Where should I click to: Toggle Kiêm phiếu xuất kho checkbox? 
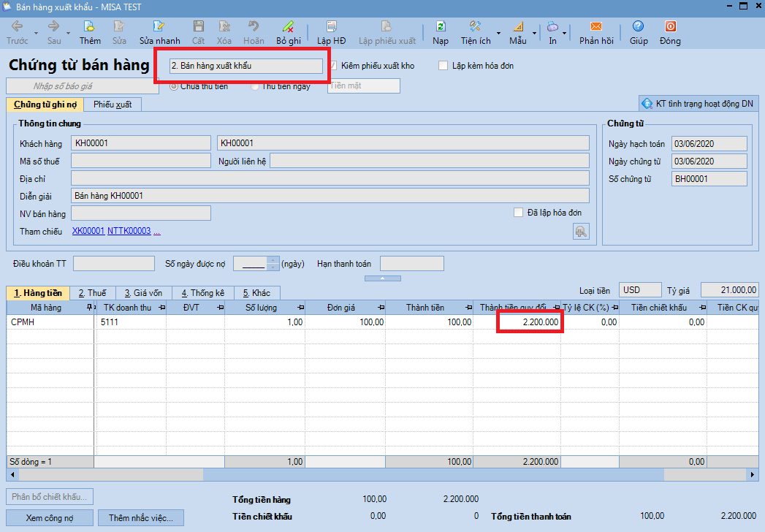[x=333, y=65]
